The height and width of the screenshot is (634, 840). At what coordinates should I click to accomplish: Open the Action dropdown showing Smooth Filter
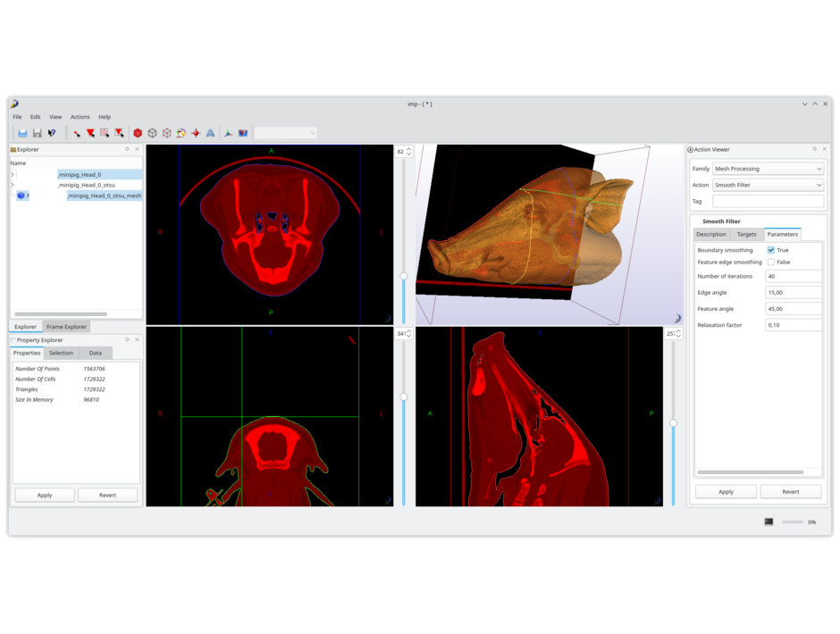tap(769, 187)
